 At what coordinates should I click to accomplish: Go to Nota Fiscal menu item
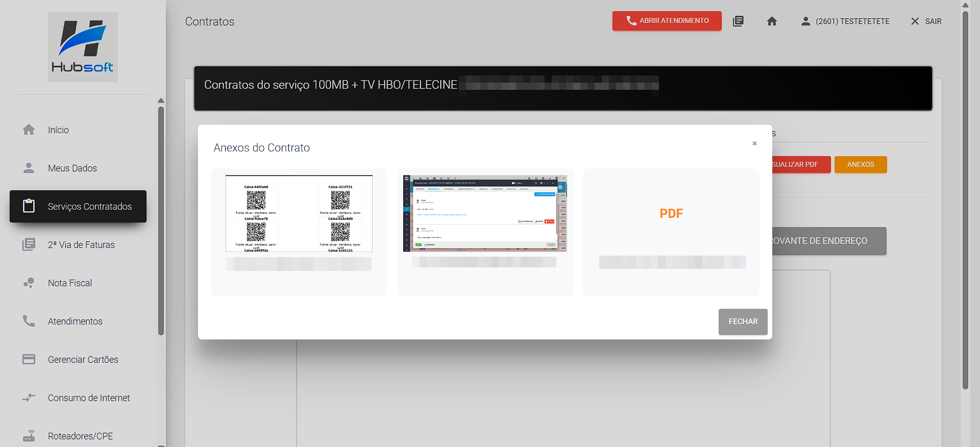[x=78, y=283]
